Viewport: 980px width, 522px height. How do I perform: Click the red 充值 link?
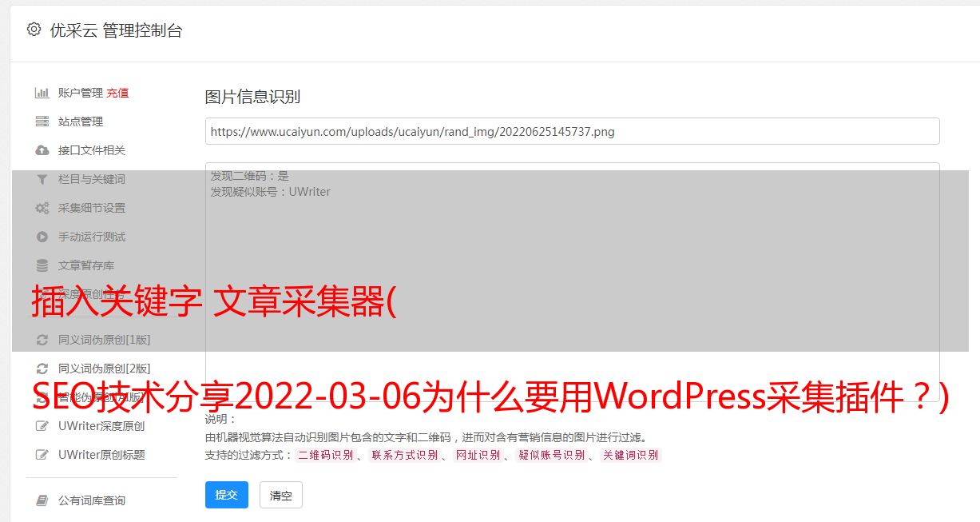(117, 93)
